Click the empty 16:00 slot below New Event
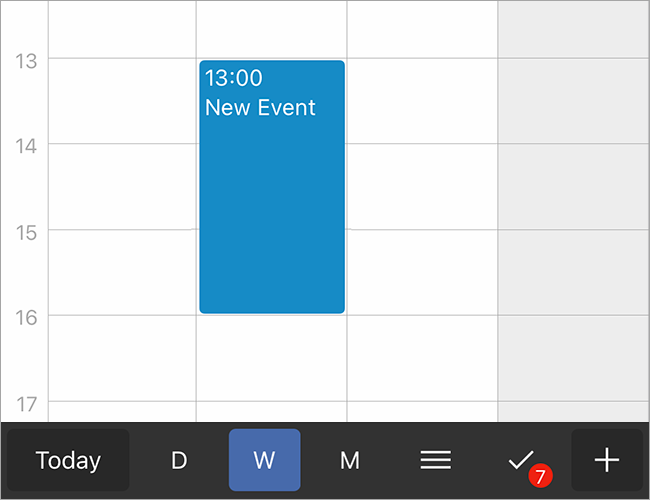Viewport: 650px width, 500px height. pos(272,360)
